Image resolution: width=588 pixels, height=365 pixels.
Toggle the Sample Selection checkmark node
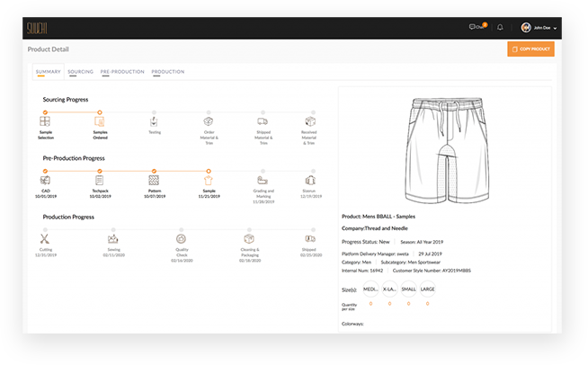point(45,112)
